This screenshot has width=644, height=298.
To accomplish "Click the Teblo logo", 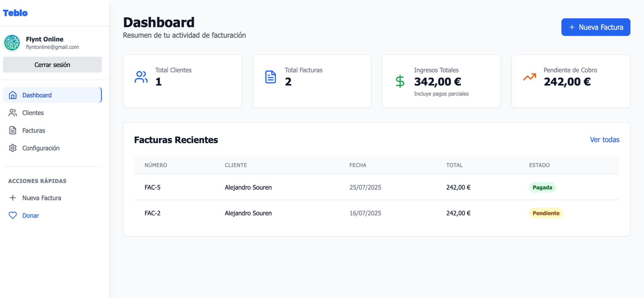I will coord(15,13).
